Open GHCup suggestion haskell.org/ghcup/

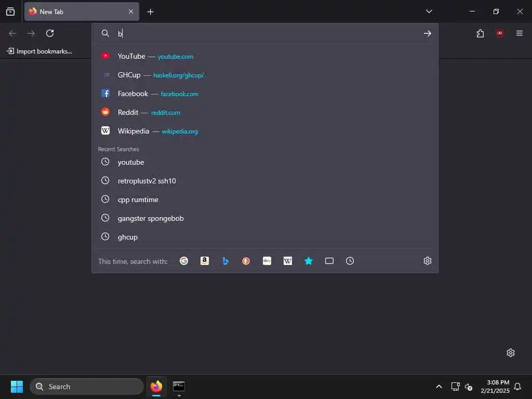coord(265,75)
